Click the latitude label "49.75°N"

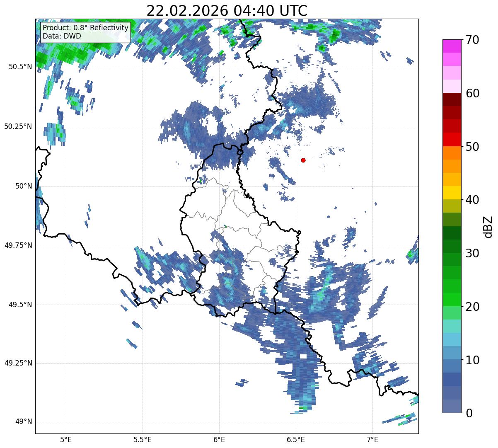coord(18,245)
